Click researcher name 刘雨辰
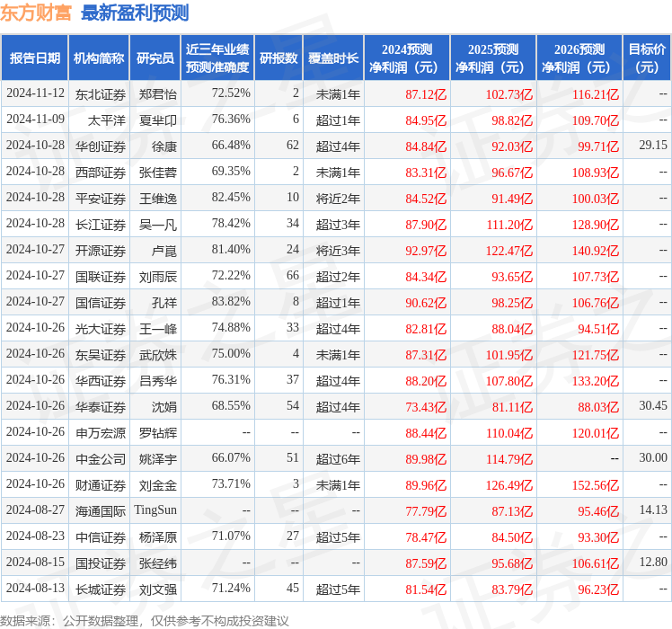Viewport: 672px width, 629px height. 158,277
